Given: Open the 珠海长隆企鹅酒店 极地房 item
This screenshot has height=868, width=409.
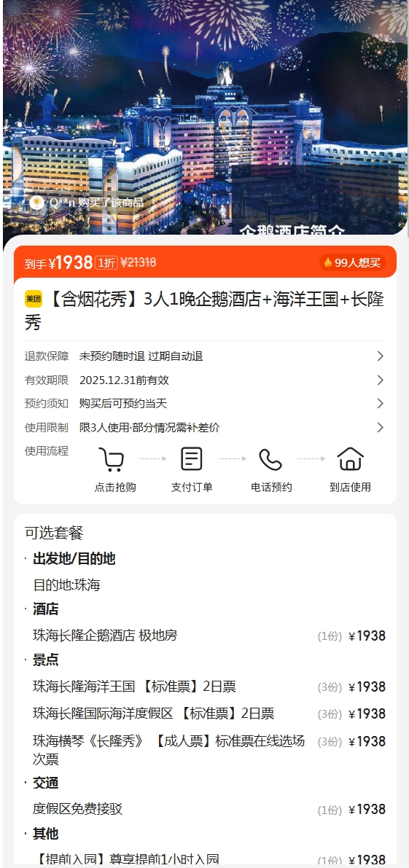Looking at the screenshot, I should pyautogui.click(x=209, y=636).
